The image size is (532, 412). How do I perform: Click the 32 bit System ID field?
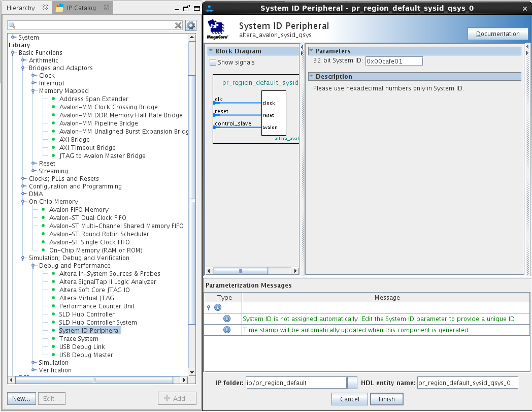click(394, 61)
